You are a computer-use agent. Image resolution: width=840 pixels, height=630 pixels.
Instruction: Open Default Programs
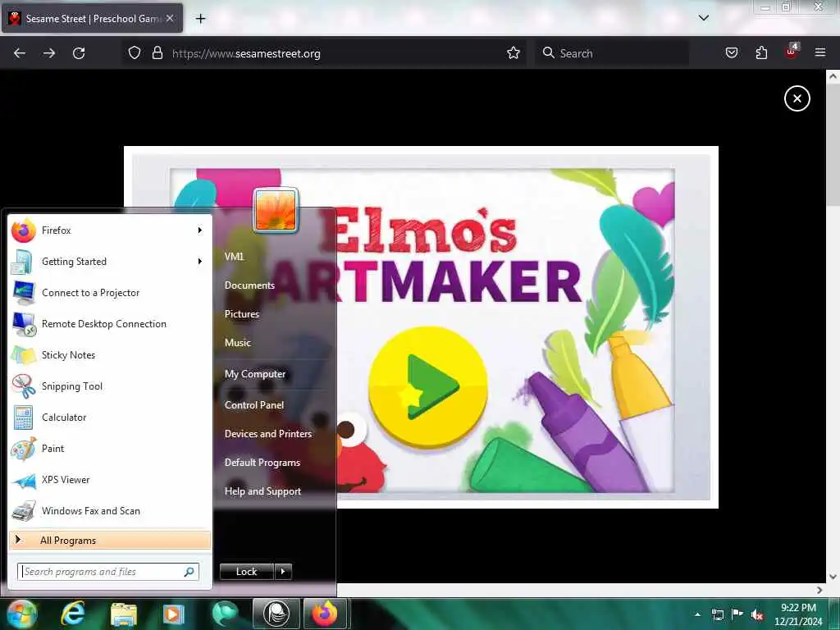coord(262,463)
